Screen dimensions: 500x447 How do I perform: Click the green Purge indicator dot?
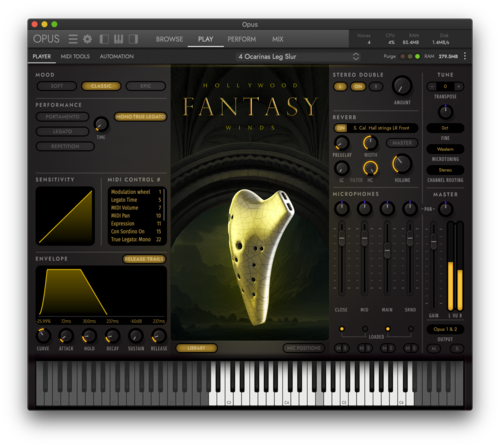click(417, 56)
